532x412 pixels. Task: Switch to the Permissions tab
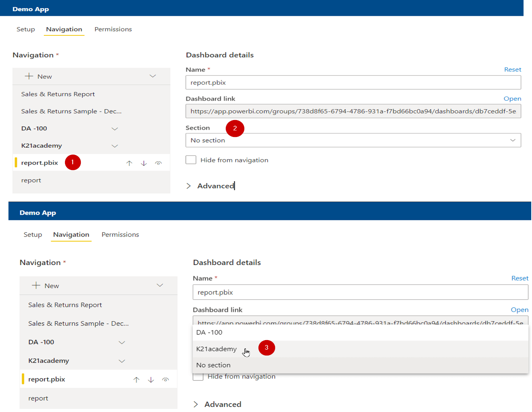(x=113, y=29)
